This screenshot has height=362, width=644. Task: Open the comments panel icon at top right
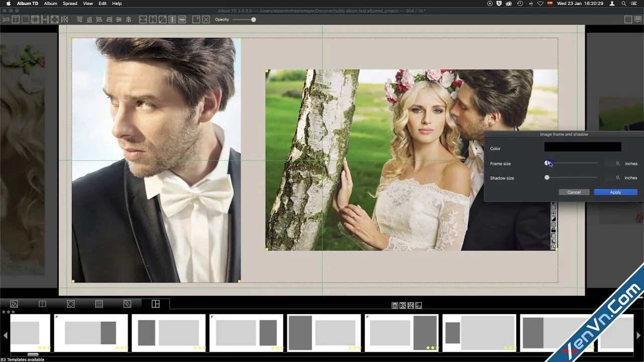pos(638,20)
